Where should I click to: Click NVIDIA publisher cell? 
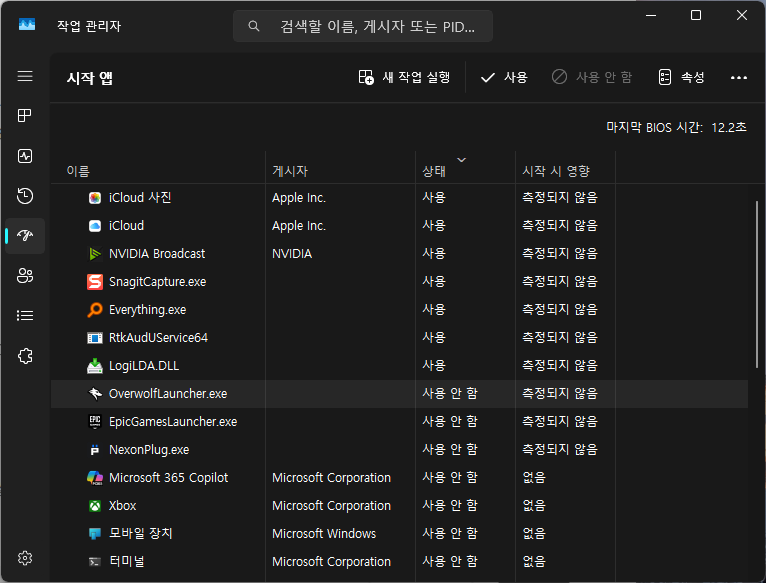click(292, 254)
